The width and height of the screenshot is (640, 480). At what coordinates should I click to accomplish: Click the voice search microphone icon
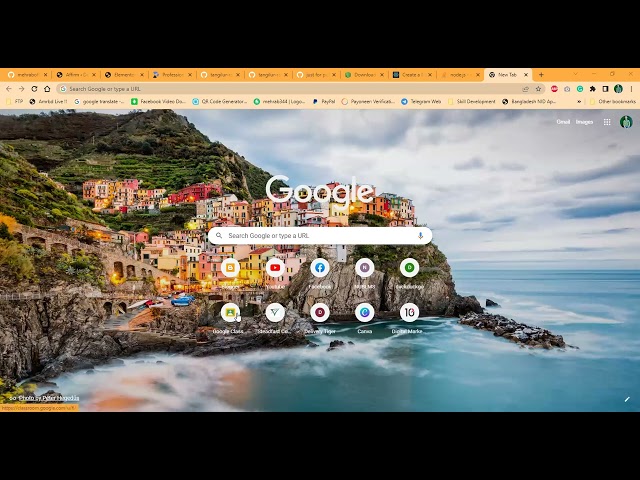coord(420,236)
